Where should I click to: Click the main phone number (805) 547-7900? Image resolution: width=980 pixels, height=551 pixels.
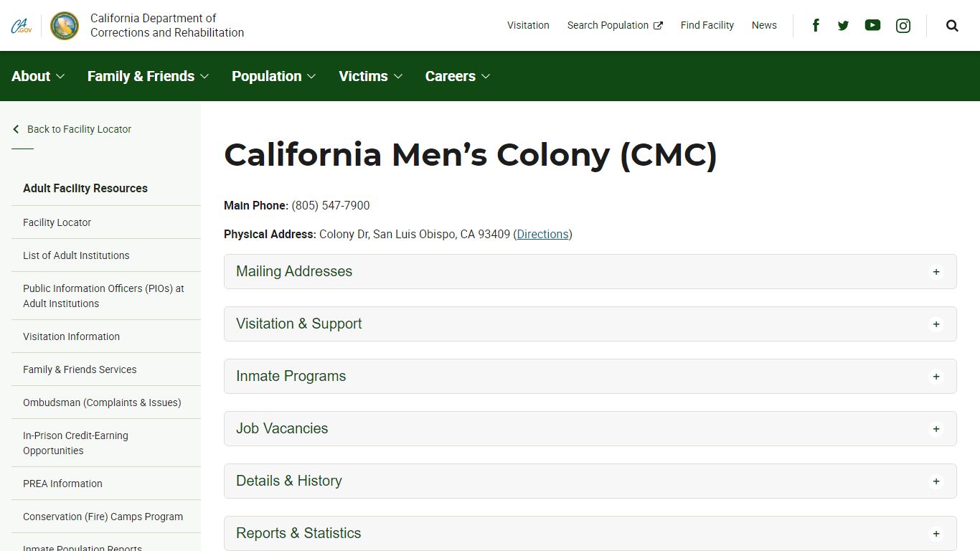[x=331, y=205]
